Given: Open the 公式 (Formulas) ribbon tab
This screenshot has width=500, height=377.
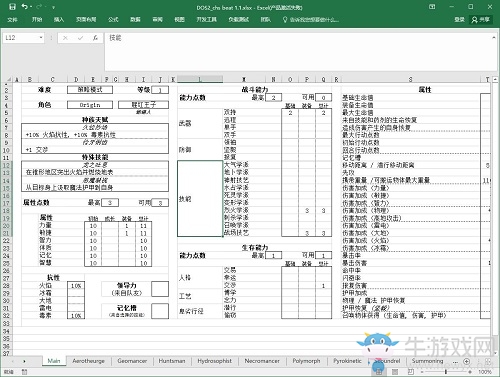Looking at the screenshot, I should (x=113, y=20).
